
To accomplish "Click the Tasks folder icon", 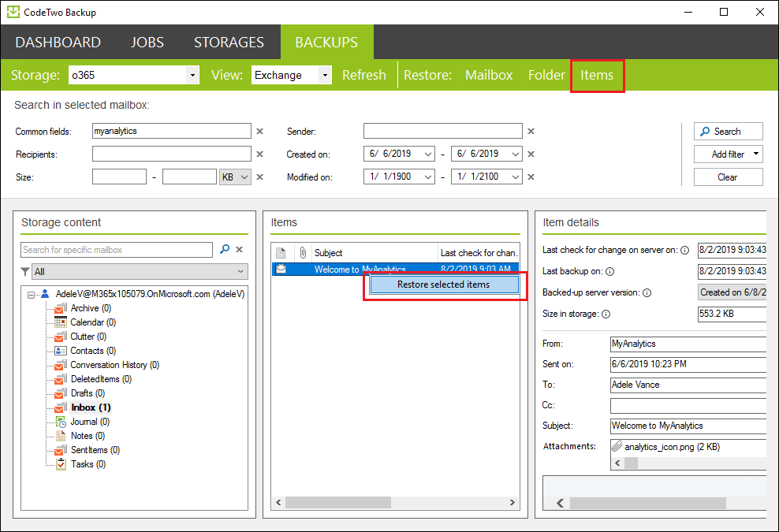I will tap(61, 464).
